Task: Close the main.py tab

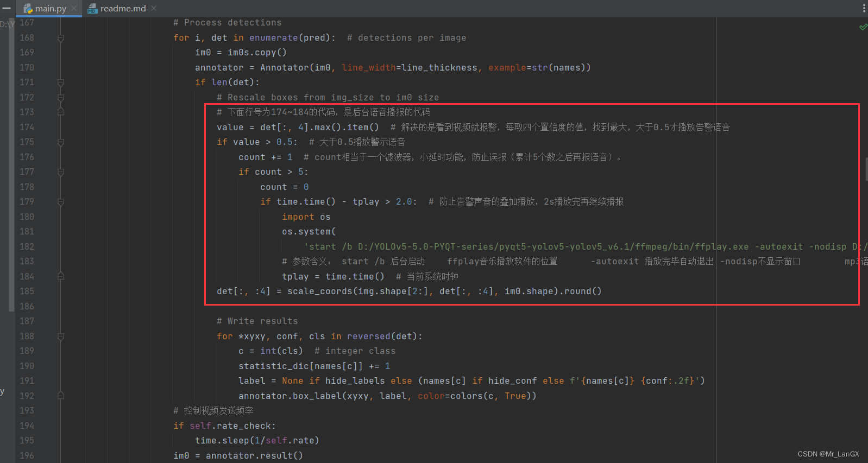Action: coord(74,8)
